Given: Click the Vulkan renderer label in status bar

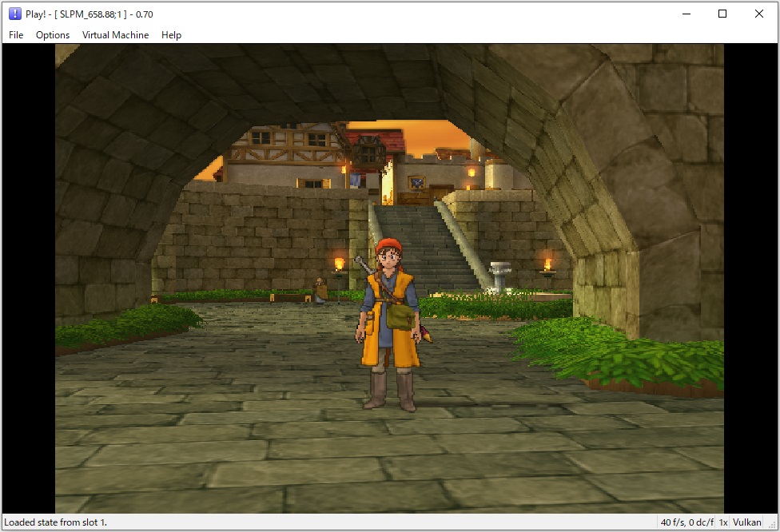Looking at the screenshot, I should (746, 522).
